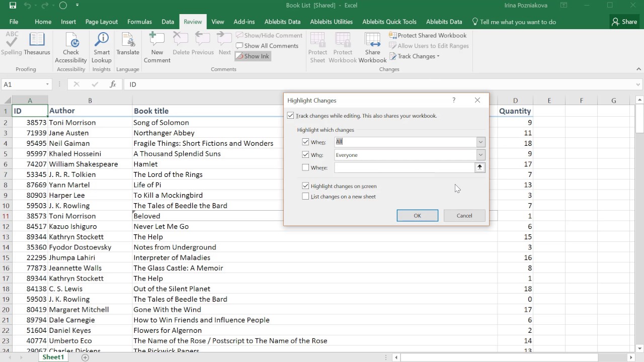Screen dimensions: 644x362
Task: Enable the Where checkbox
Action: pyautogui.click(x=305, y=167)
